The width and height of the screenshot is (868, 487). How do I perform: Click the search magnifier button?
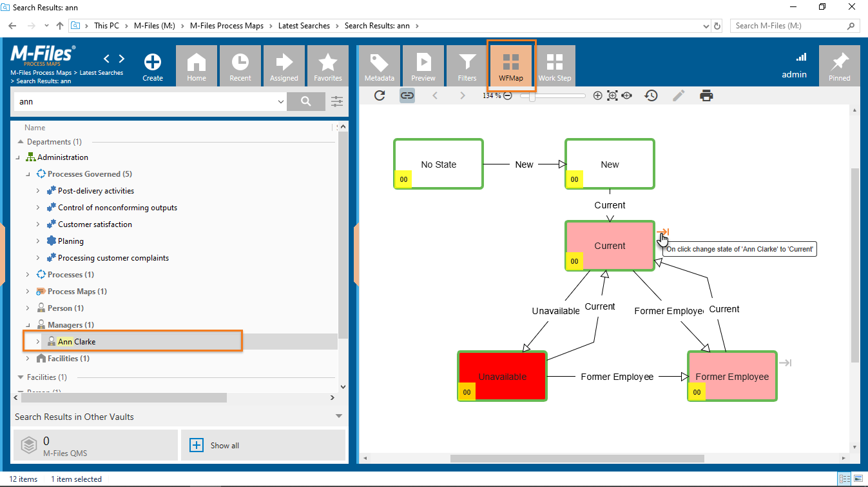click(306, 101)
